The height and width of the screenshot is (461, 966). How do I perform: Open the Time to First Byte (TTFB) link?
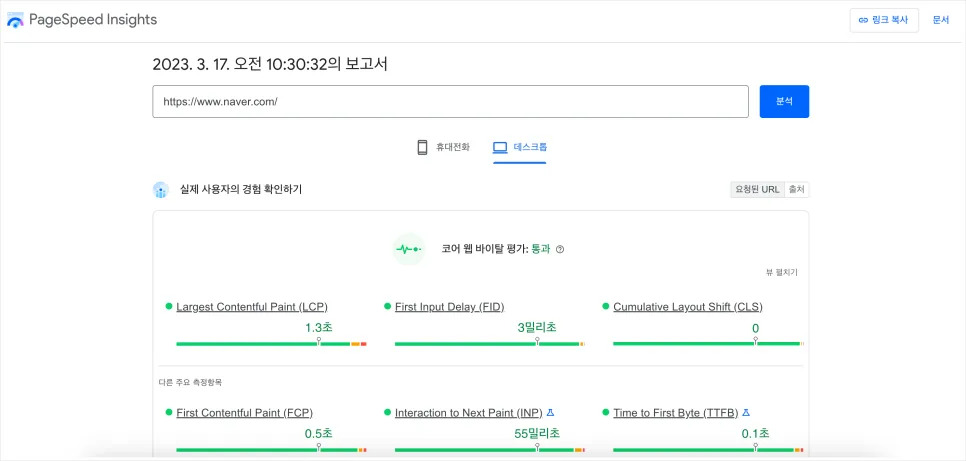coord(676,413)
